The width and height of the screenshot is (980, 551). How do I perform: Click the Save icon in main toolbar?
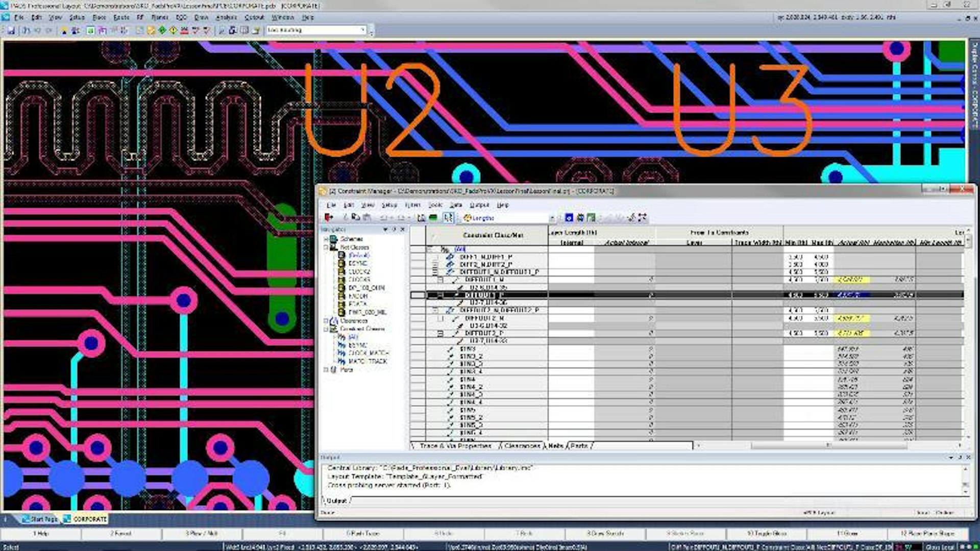(11, 31)
